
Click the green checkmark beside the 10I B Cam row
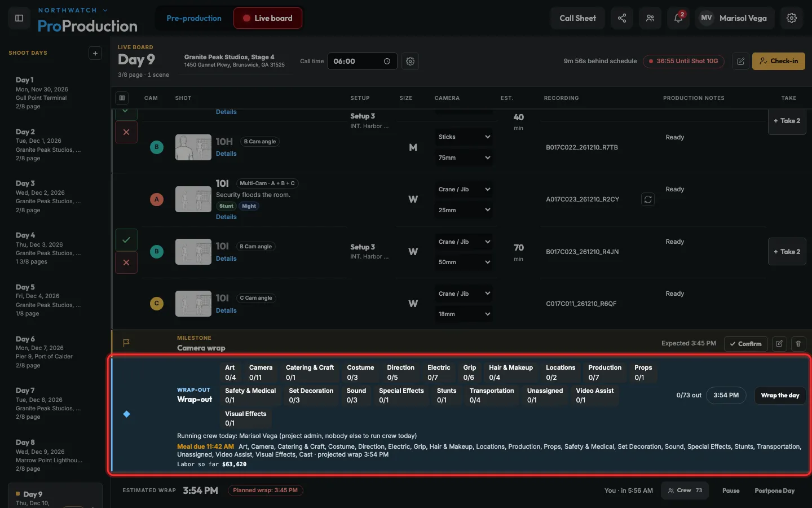(126, 240)
